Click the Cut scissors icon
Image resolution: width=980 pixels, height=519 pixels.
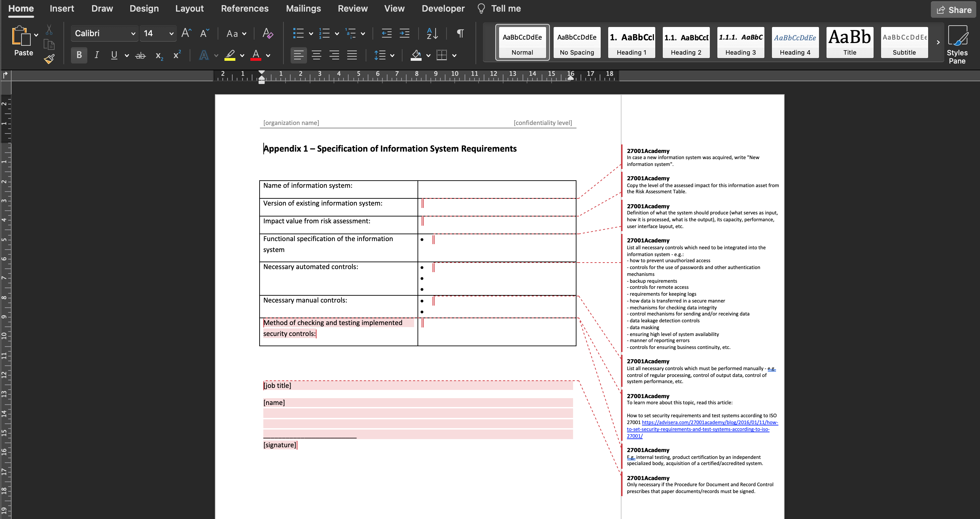pos(49,30)
